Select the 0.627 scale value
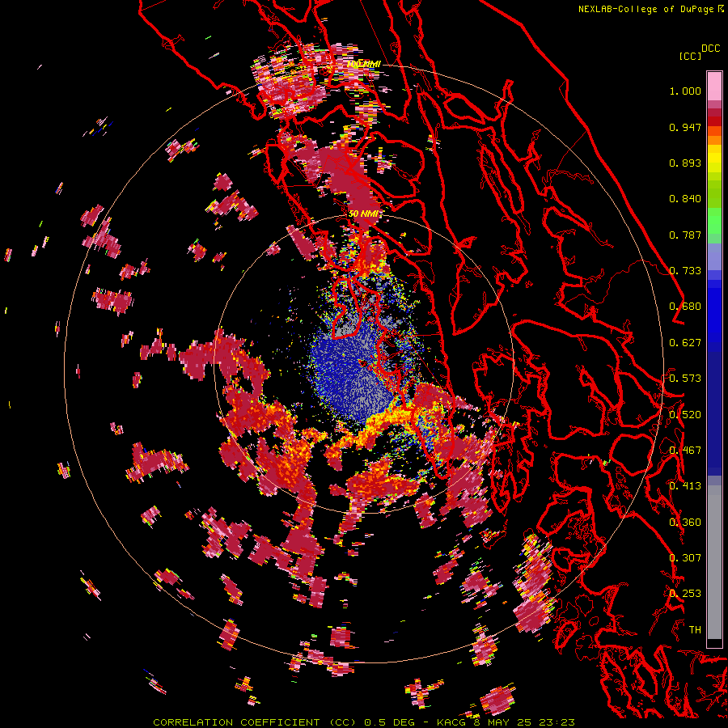 685,343
